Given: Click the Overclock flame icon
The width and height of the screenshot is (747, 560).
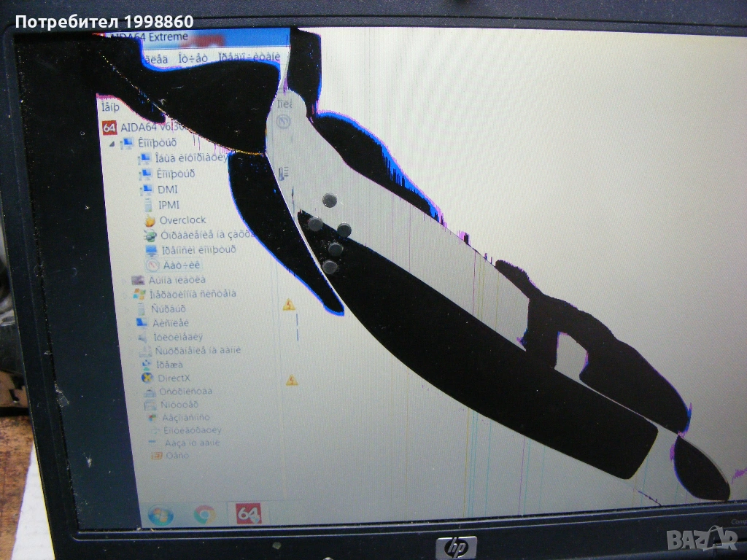Looking at the screenshot, I should coord(150,220).
